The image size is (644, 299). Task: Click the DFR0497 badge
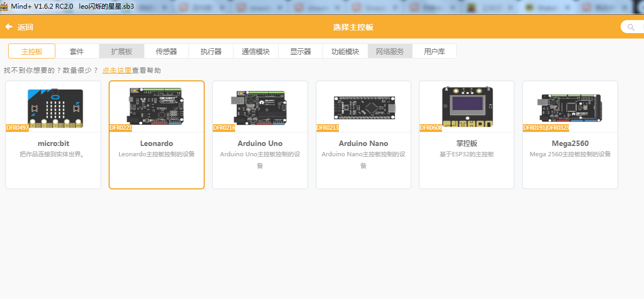[x=17, y=128]
